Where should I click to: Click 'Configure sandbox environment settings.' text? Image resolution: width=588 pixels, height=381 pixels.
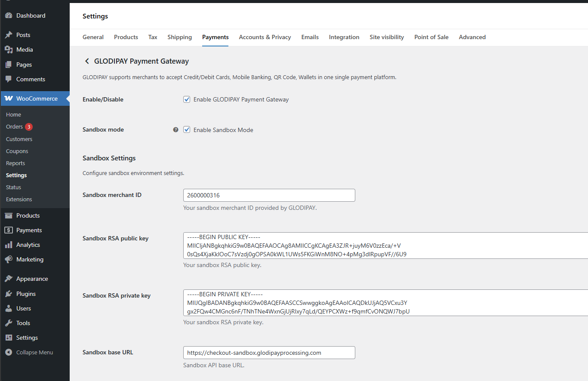point(133,173)
